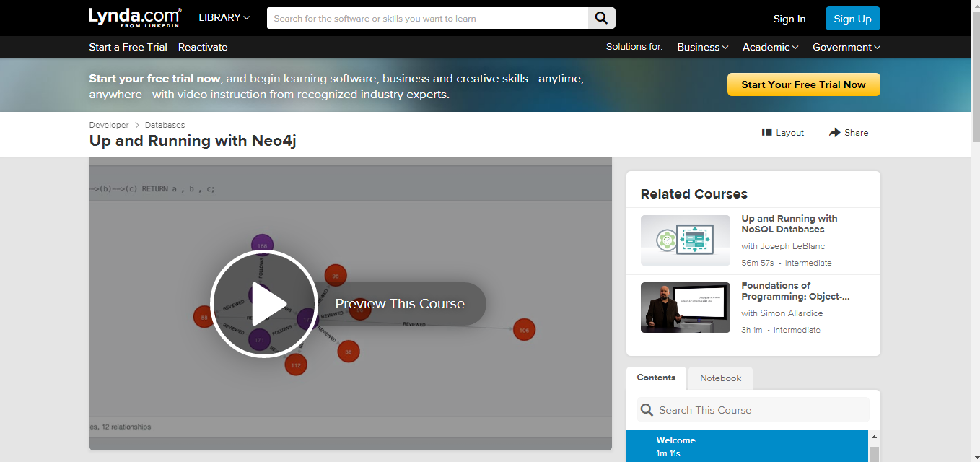
Task: Click Start Your Free Trial Now button
Action: tap(803, 84)
